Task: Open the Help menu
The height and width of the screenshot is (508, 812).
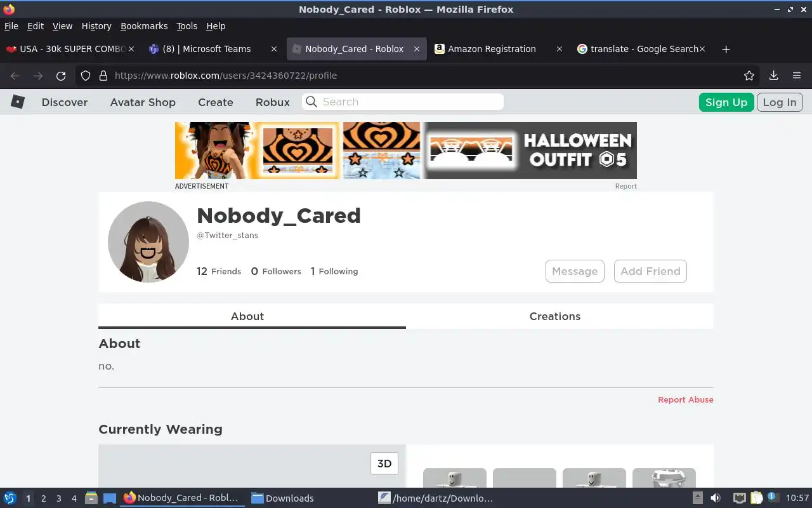Action: tap(216, 26)
